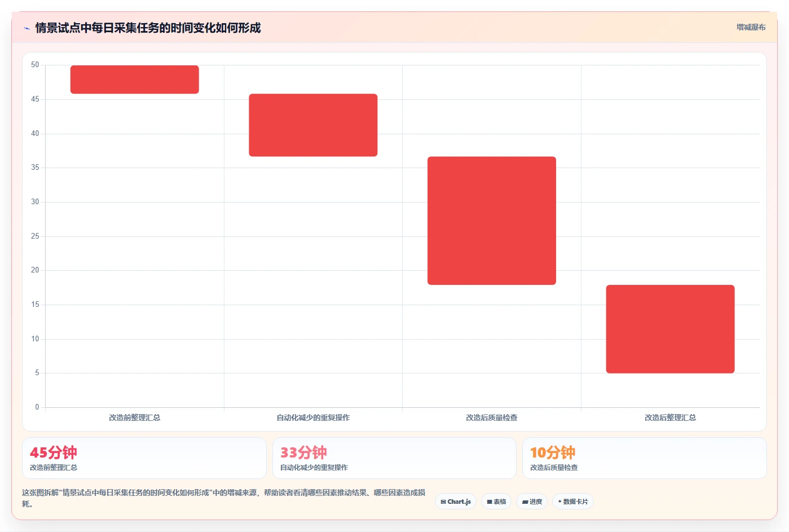Click the 45分钟 data card
The height and width of the screenshot is (532, 789).
coord(144,458)
